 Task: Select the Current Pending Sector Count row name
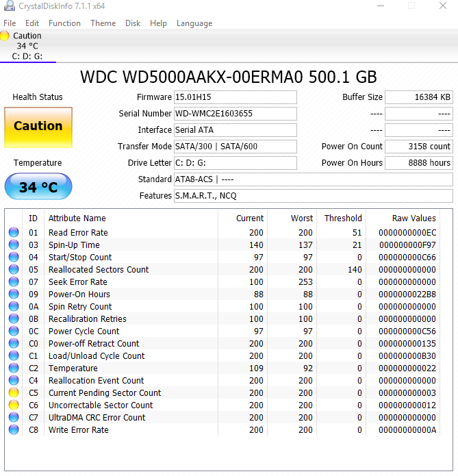[x=105, y=393]
